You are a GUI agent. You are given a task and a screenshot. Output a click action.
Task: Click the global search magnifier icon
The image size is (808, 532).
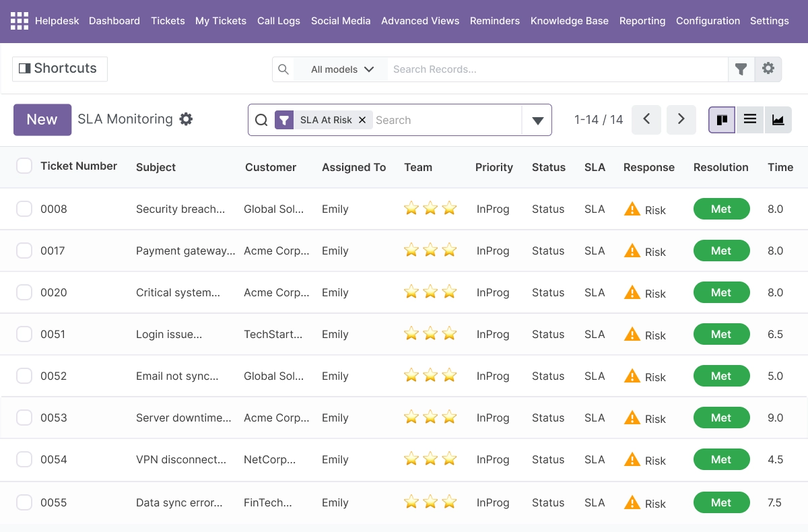click(x=283, y=69)
